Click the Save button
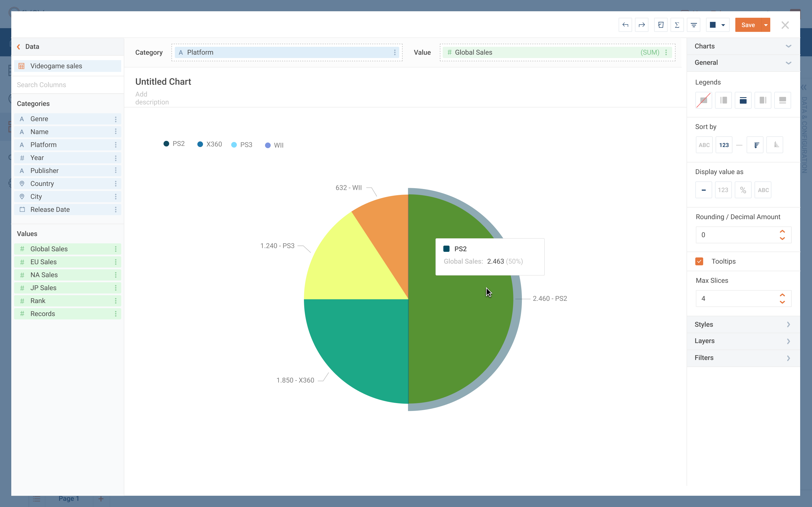Image resolution: width=812 pixels, height=507 pixels. click(x=748, y=25)
